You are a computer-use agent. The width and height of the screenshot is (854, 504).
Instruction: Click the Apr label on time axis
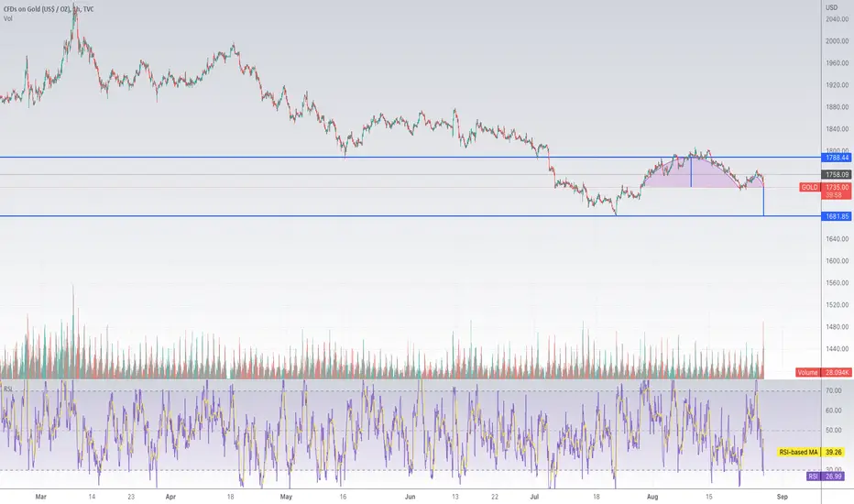click(x=170, y=497)
